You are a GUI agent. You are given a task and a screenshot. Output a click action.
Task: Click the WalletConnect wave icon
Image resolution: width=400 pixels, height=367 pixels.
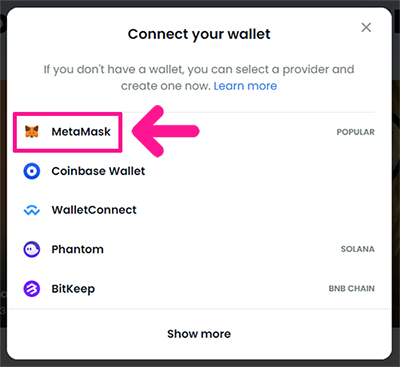tap(32, 210)
